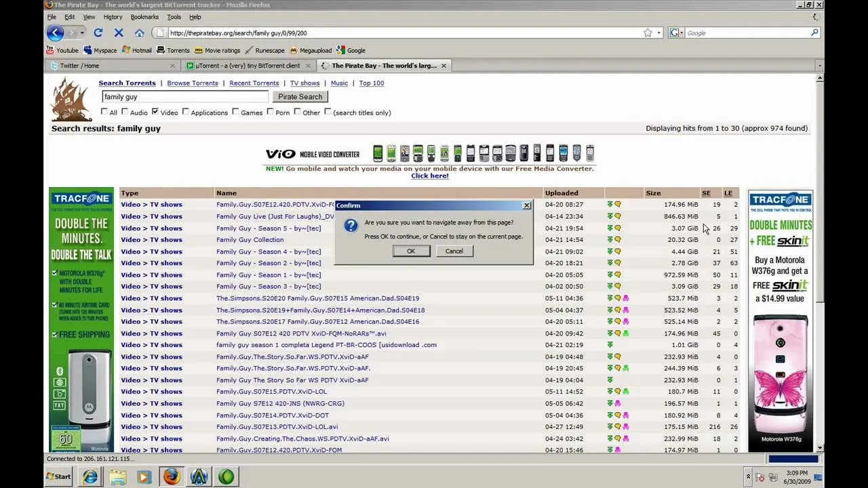
Task: Download magnet icon for Family Guy Collection
Action: tap(610, 239)
